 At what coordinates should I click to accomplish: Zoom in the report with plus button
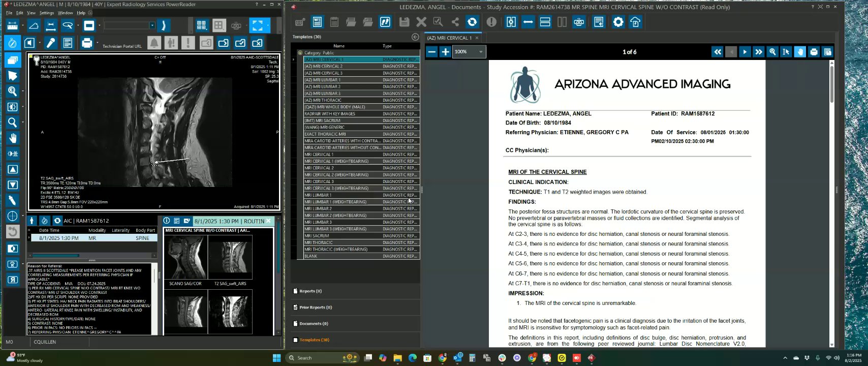(x=445, y=52)
